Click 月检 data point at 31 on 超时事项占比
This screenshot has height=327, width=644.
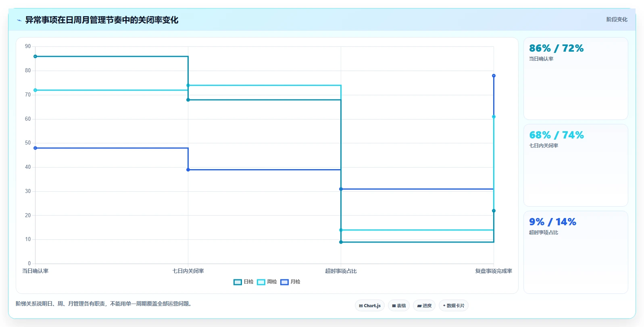click(341, 189)
